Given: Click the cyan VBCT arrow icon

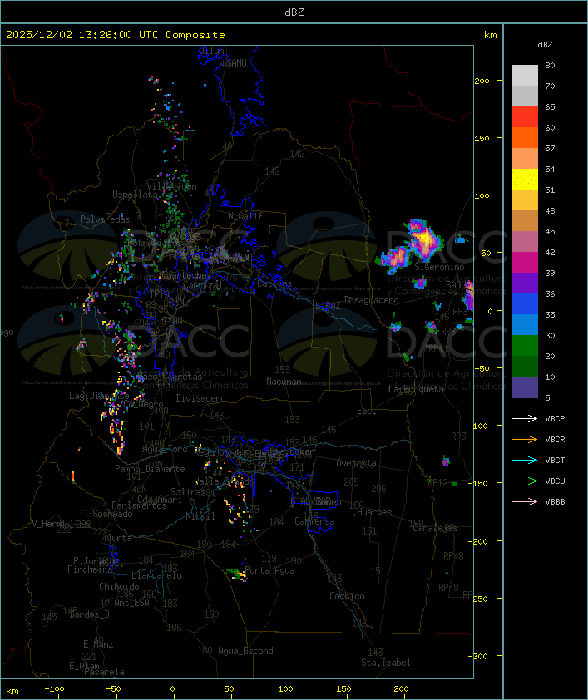Looking at the screenshot, I should pyautogui.click(x=525, y=460).
